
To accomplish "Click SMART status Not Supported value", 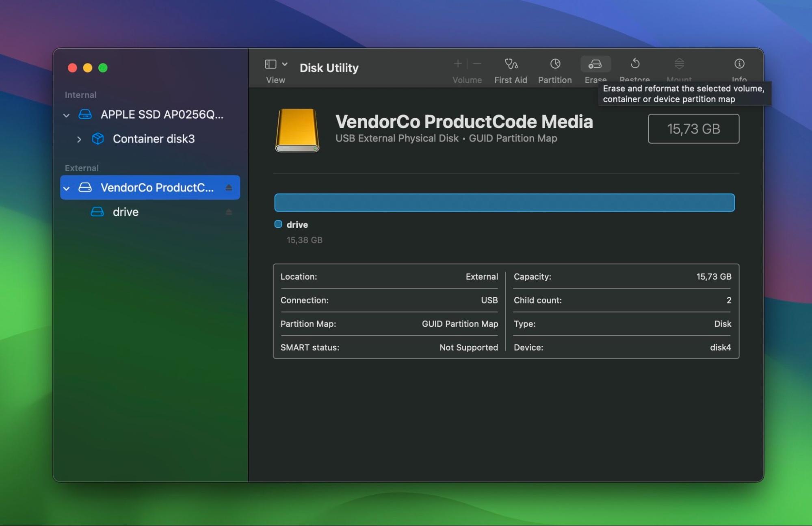I will pyautogui.click(x=469, y=347).
